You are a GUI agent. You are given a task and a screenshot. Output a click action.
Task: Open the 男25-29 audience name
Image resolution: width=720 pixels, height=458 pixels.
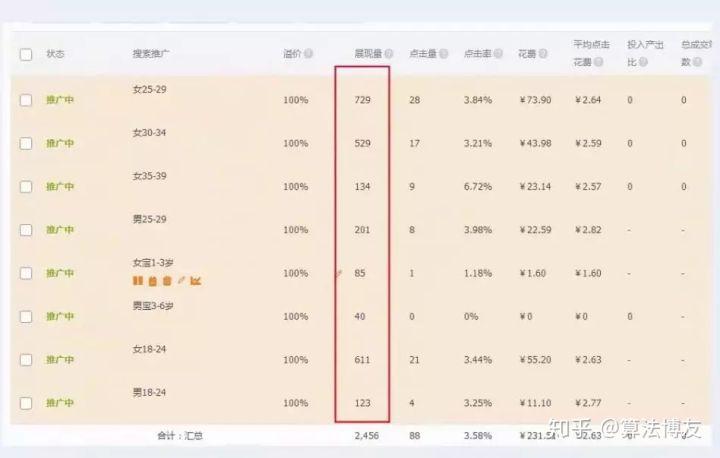[150, 219]
